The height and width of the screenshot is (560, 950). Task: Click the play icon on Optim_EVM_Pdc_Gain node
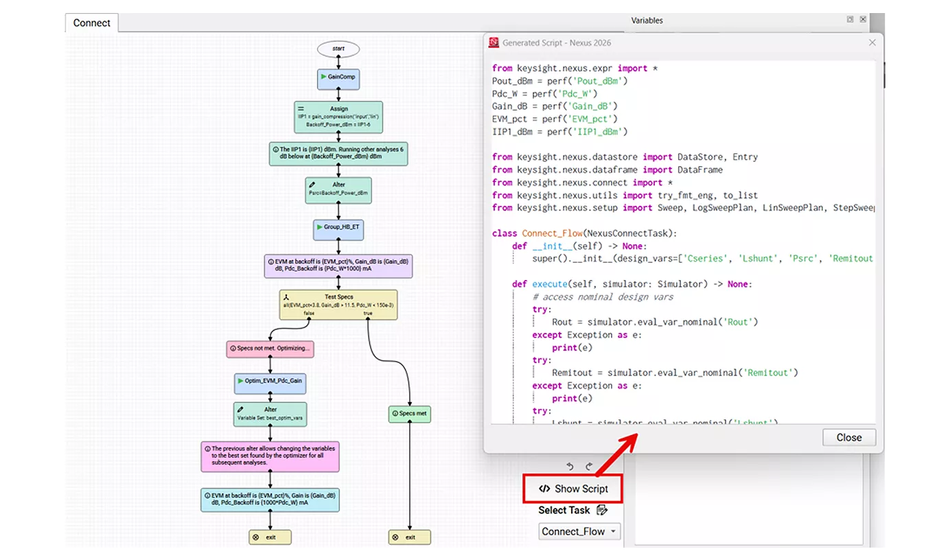coord(240,380)
